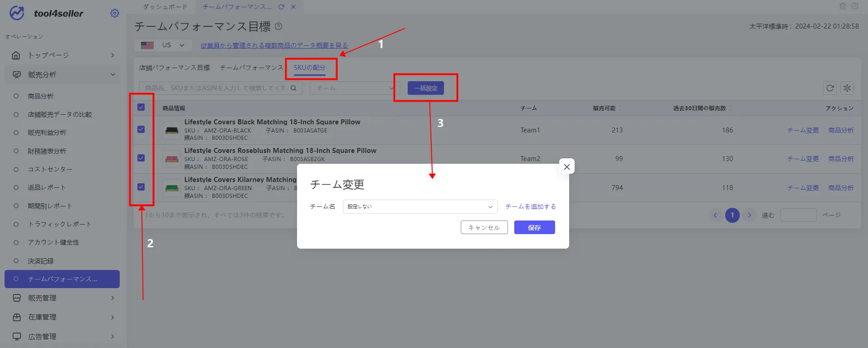Viewport: 868px width, 348px height.
Task: Open the チーム名 dropdown in dialog
Action: tap(420, 206)
